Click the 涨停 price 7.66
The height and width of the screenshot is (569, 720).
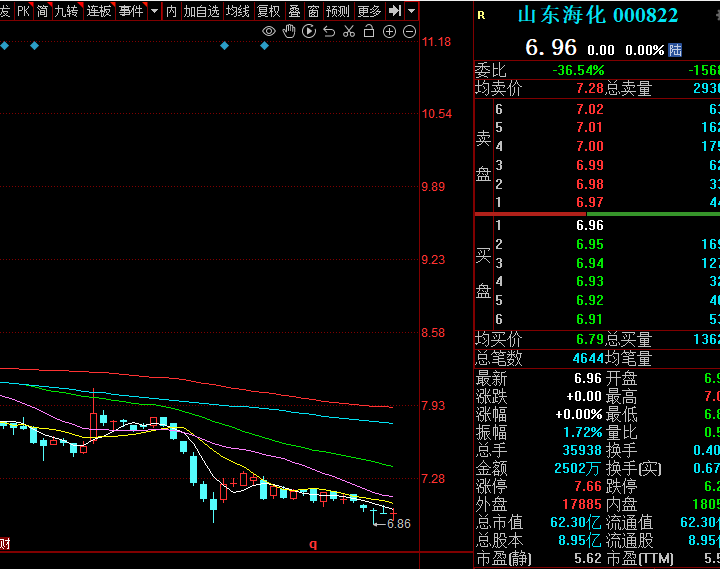pyautogui.click(x=588, y=486)
